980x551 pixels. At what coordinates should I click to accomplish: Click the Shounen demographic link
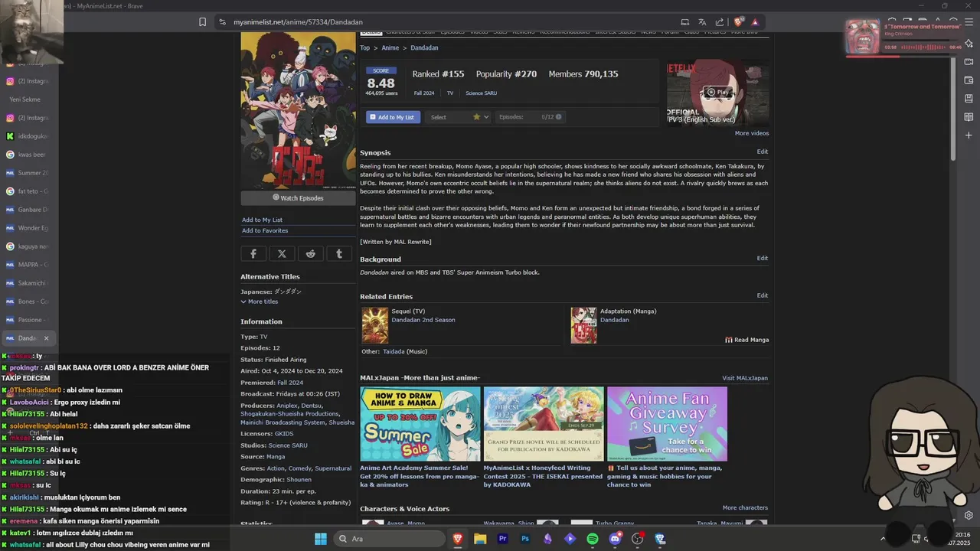coord(299,480)
